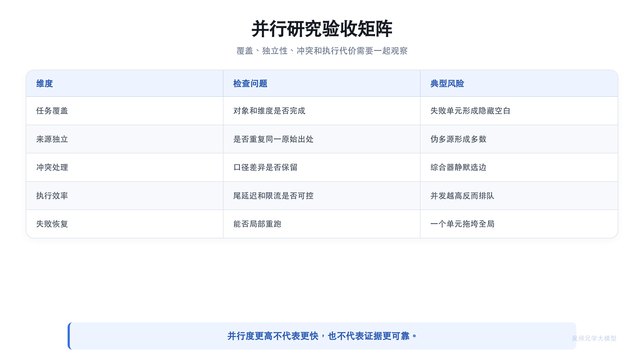Click the title 并行研究验收矩阵
Screen dimensions: 644x362
pyautogui.click(x=322, y=29)
